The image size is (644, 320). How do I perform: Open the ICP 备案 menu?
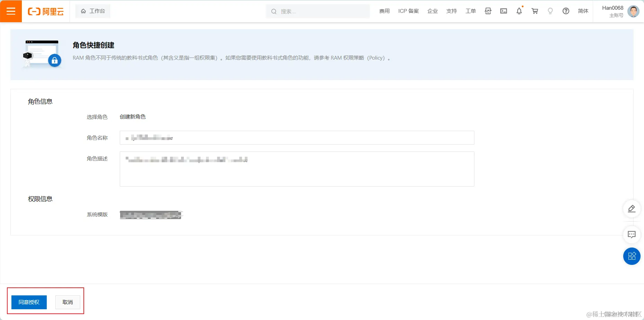pos(409,11)
